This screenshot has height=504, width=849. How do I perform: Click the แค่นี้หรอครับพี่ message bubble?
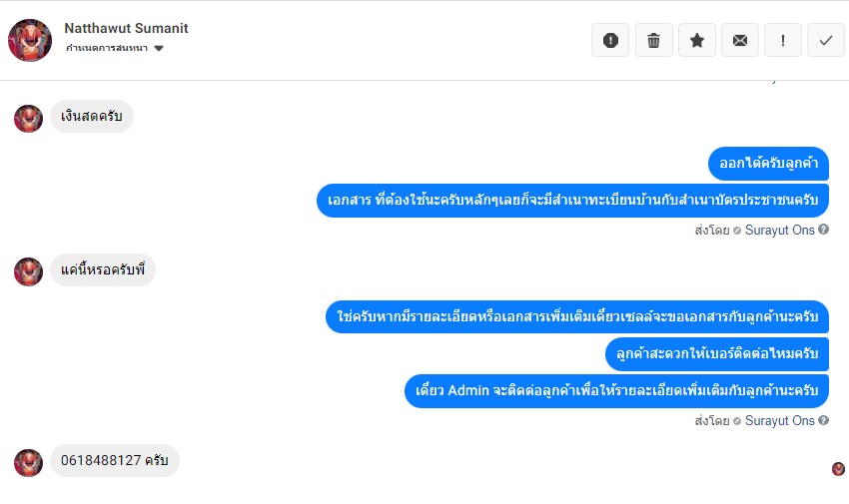(x=103, y=269)
